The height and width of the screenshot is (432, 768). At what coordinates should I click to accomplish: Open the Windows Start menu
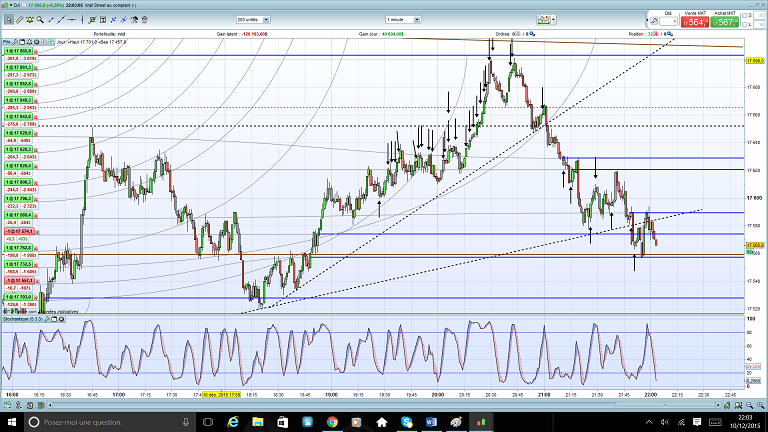pos(12,422)
